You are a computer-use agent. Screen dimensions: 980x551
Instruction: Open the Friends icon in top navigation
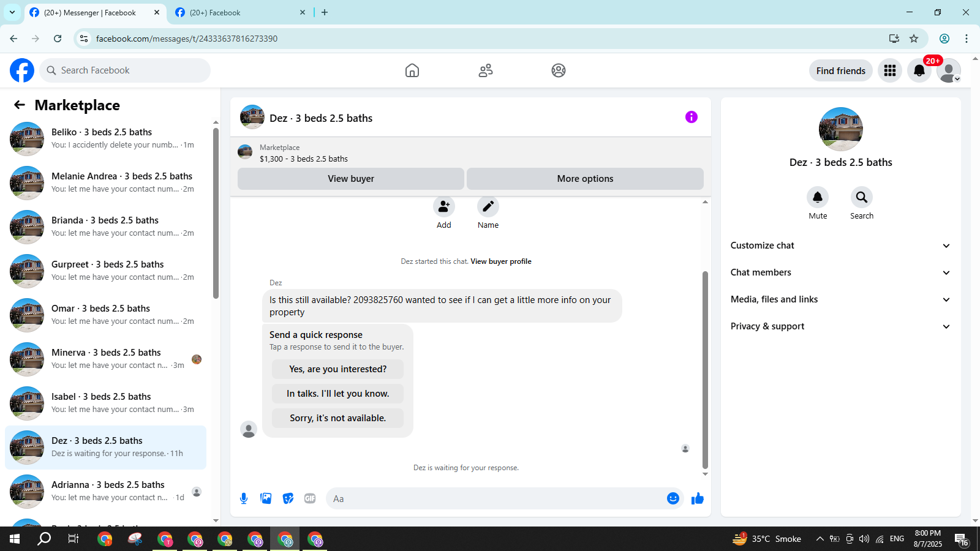(486, 70)
